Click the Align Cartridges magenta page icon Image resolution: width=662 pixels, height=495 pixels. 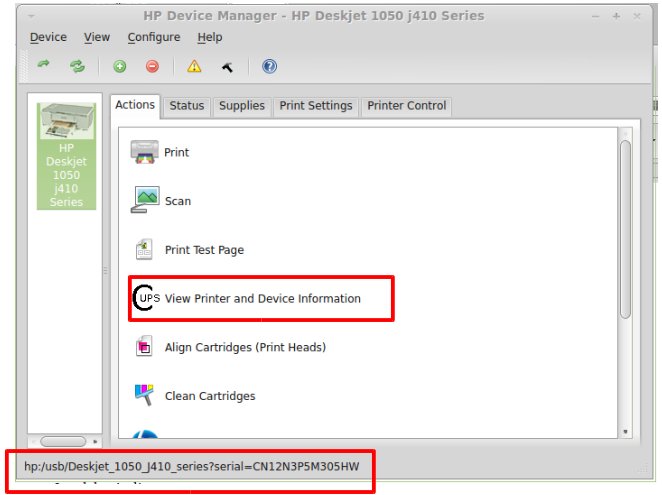[x=144, y=346]
